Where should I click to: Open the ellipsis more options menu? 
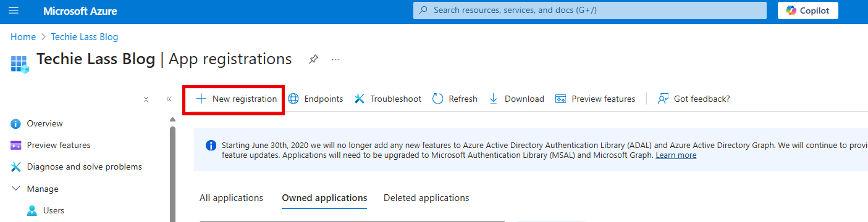(336, 59)
